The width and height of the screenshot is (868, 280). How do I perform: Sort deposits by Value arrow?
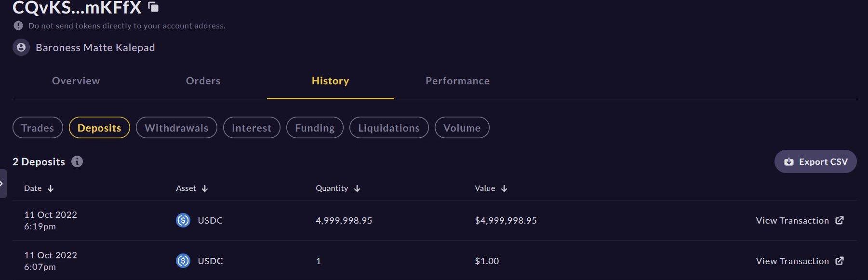click(504, 188)
